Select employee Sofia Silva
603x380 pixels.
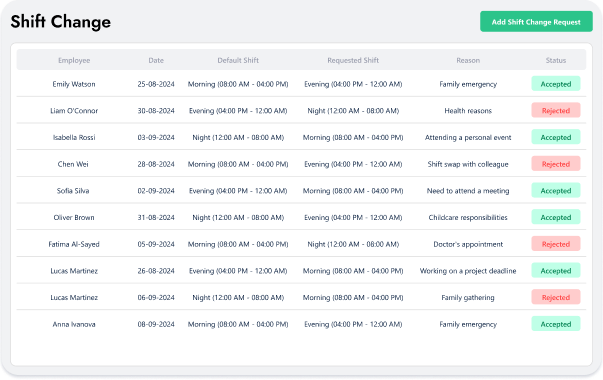[x=73, y=191]
